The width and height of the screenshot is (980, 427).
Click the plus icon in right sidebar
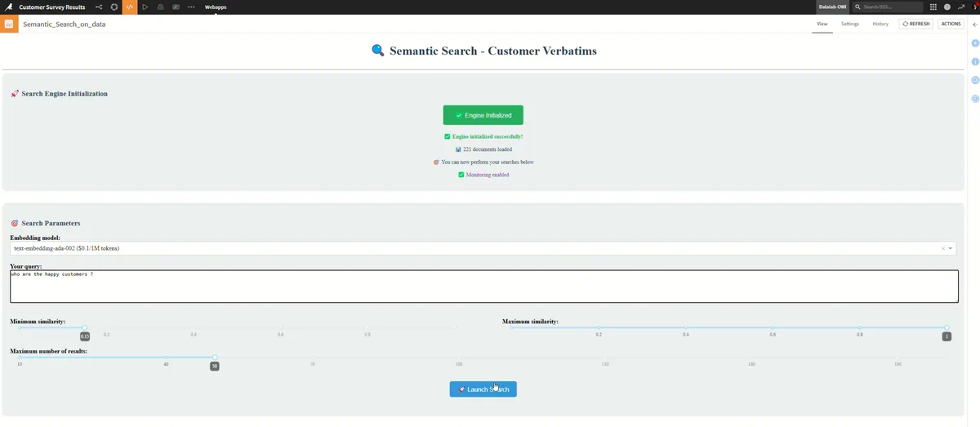pos(975,43)
